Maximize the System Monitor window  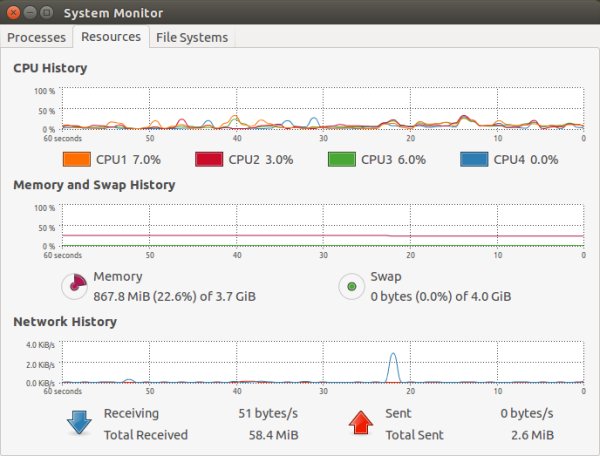47,11
